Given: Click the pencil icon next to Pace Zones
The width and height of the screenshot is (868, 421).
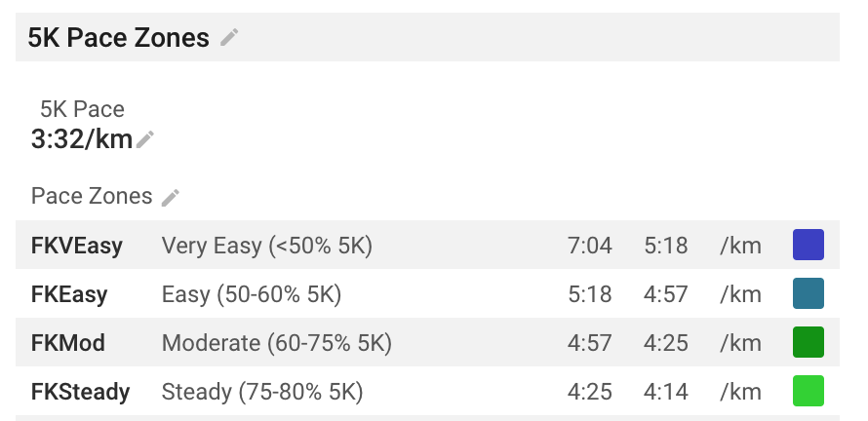Looking at the screenshot, I should pos(171,197).
